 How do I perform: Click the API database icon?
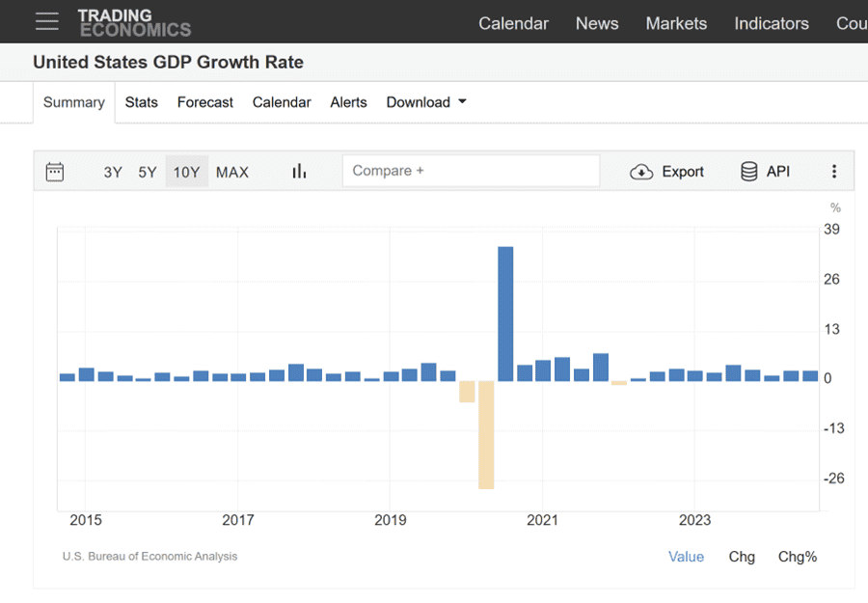pos(748,172)
